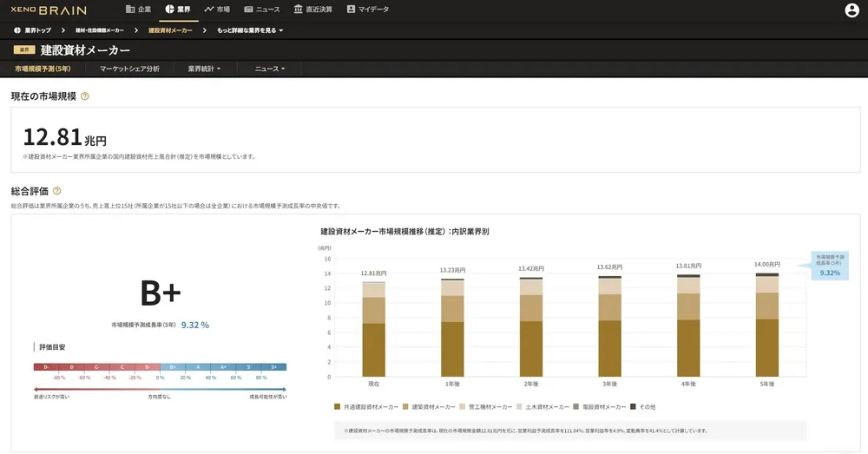This screenshot has width=868, height=454.
Task: Toggle 共通建設資材メーカー legend entry
Action: click(366, 407)
